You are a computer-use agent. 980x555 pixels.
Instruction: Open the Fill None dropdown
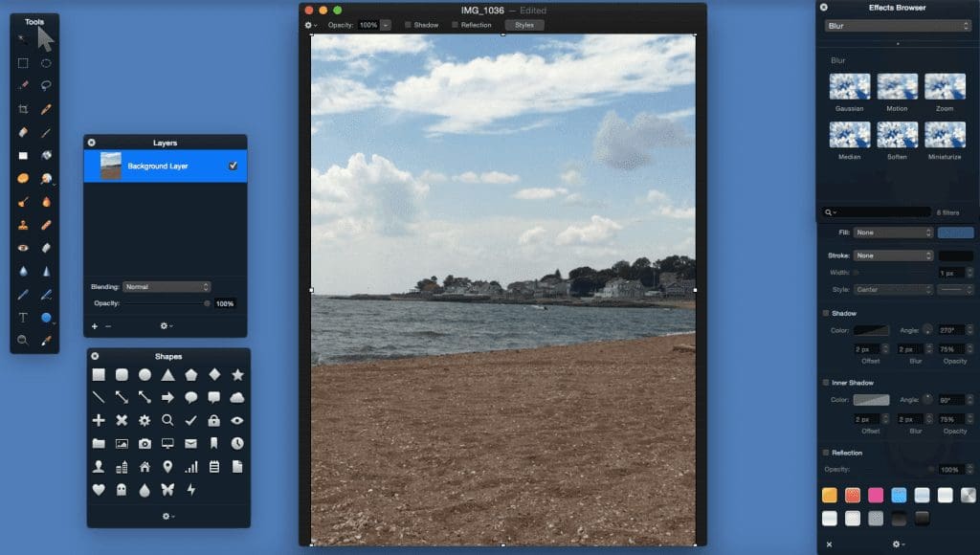[893, 233]
